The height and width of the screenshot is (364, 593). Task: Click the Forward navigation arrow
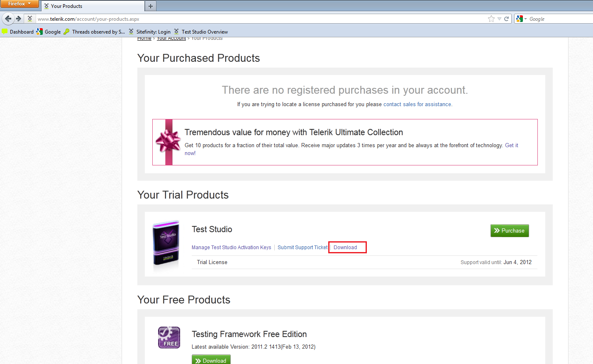[x=18, y=19]
